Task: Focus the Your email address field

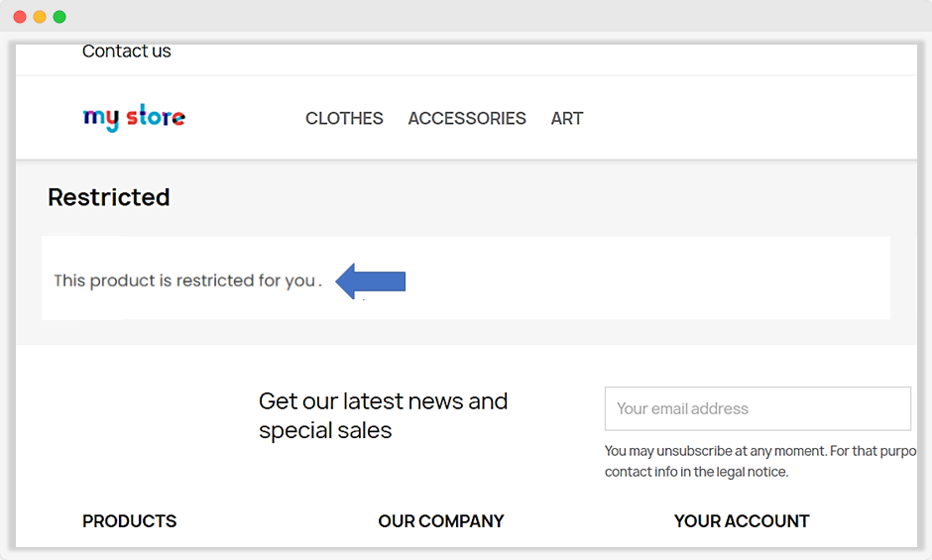Action: click(757, 408)
